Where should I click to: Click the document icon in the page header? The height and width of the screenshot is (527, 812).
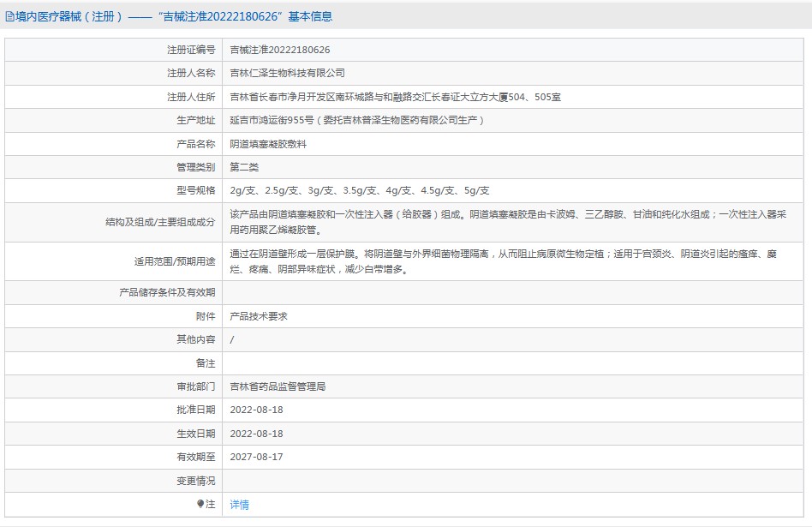[9, 16]
